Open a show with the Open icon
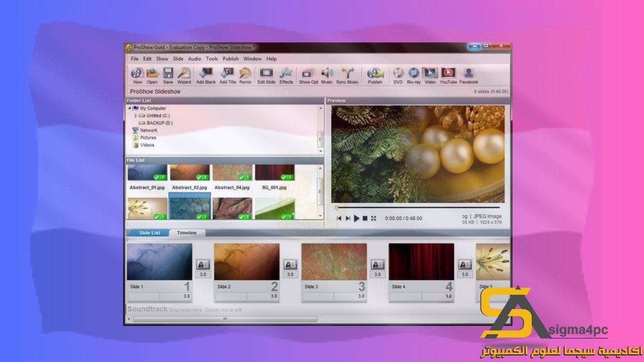644x362 pixels. (x=152, y=75)
